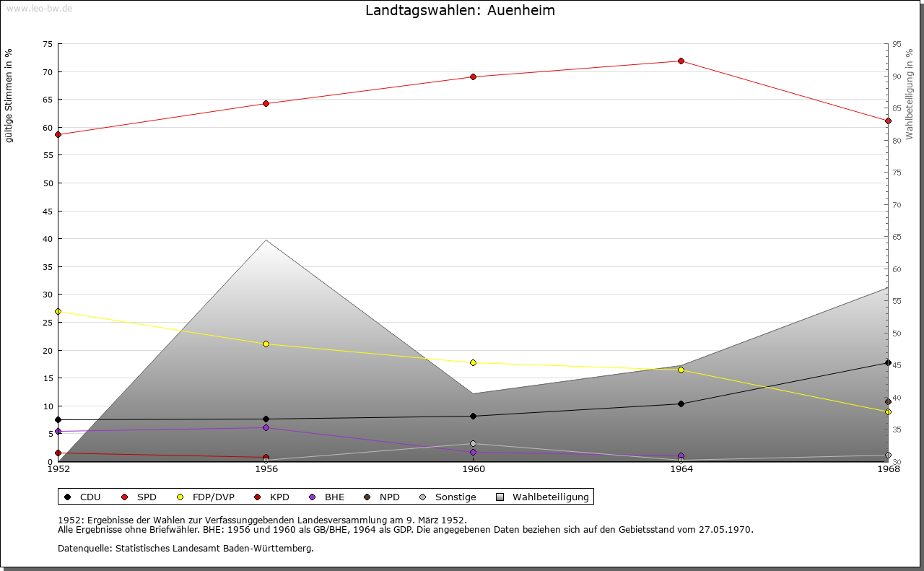Viewport: 924px width, 571px height.
Task: Click the BHE purple legend marker
Action: pos(313,497)
